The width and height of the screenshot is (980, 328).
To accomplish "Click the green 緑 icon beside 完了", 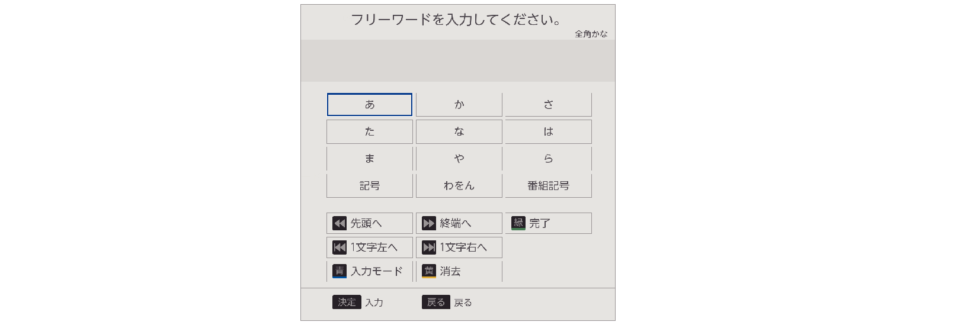I will coord(518,223).
